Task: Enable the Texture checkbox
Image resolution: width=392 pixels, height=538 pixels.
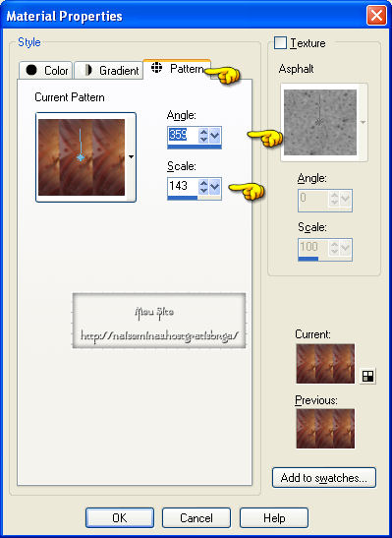Action: [x=280, y=43]
